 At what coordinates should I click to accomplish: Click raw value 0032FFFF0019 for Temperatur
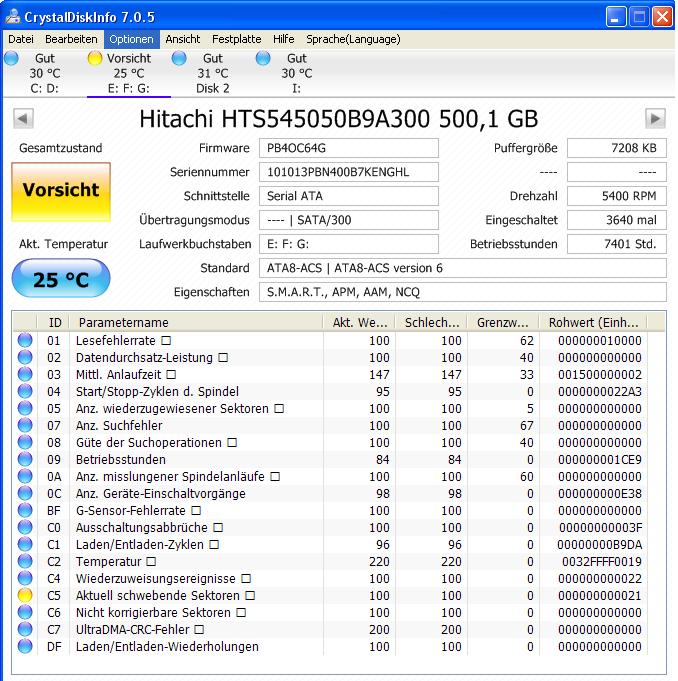point(602,562)
